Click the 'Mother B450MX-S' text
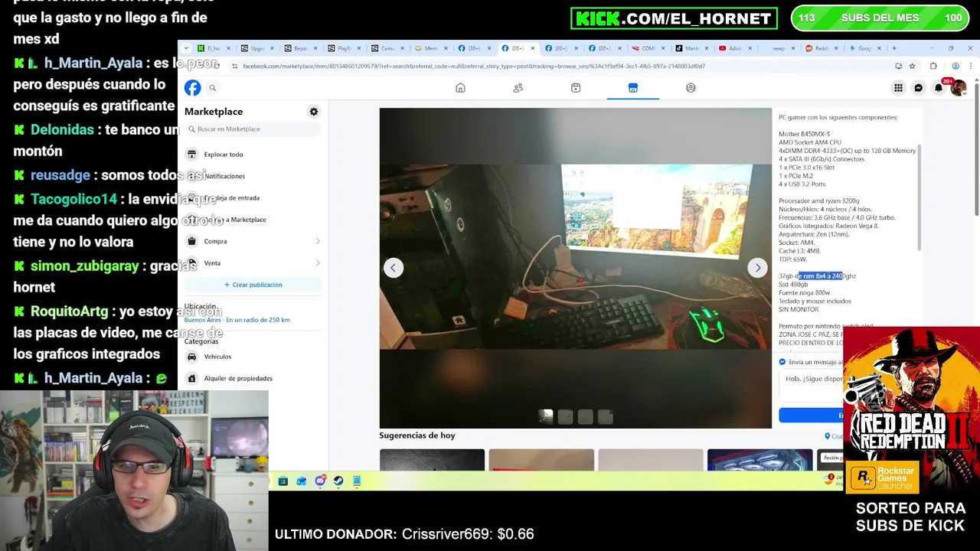980x551 pixels. [804, 134]
